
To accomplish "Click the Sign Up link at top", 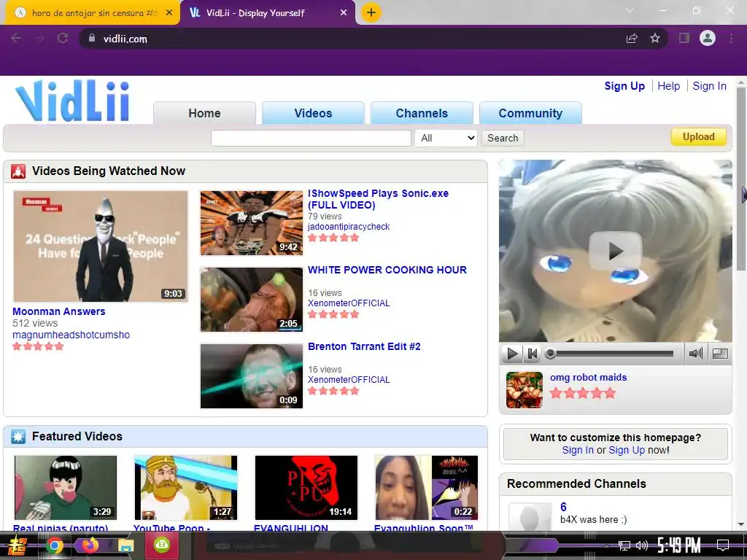I will pos(624,86).
